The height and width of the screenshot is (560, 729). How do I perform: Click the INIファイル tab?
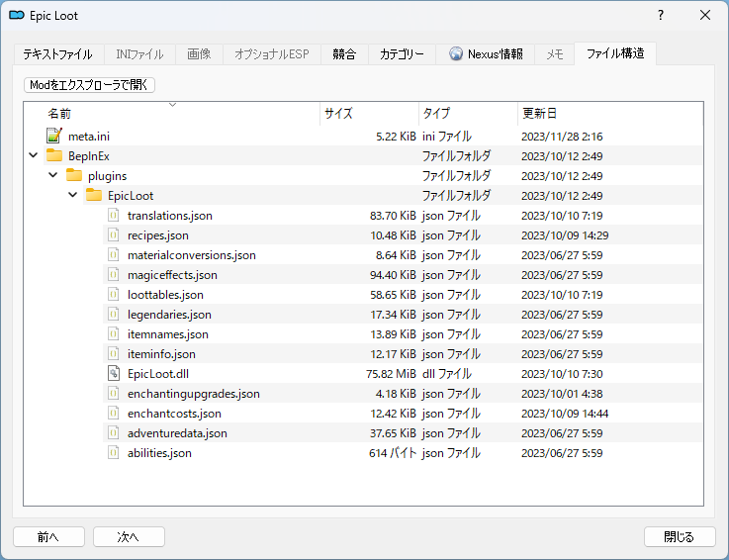click(x=139, y=54)
